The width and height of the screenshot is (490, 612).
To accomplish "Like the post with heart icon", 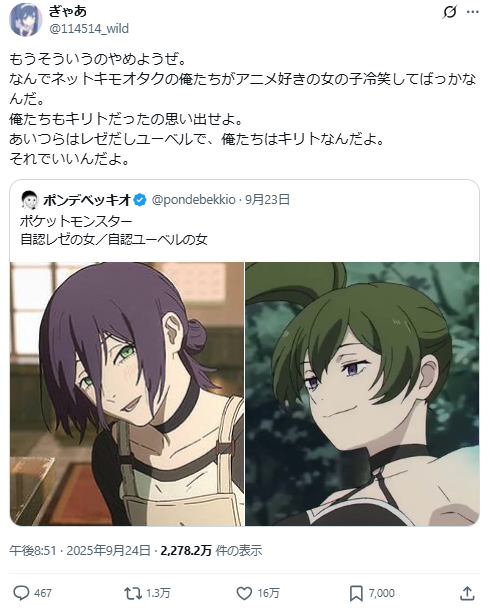I will (x=244, y=593).
